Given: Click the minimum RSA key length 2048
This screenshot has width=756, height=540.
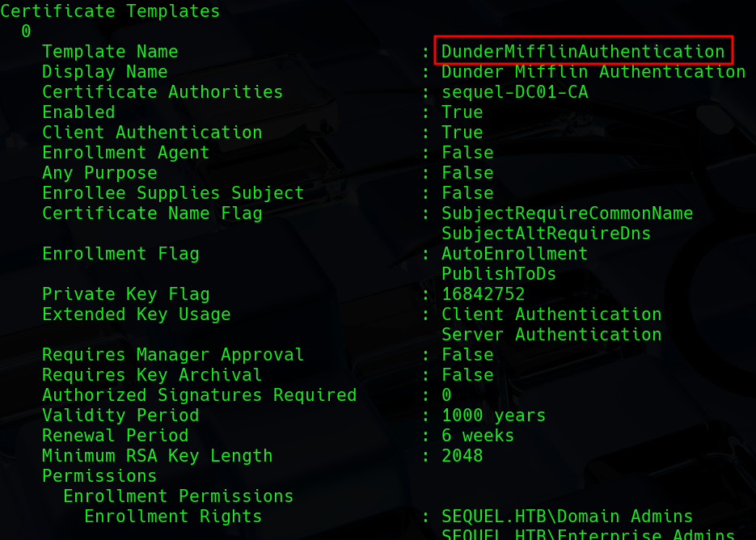Looking at the screenshot, I should click(462, 455).
